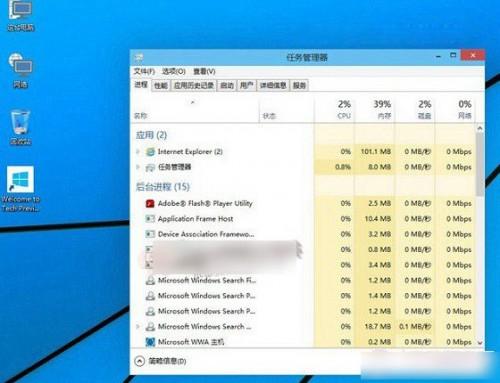Sort by the CPU 2% column header
The height and width of the screenshot is (383, 500).
tap(334, 110)
